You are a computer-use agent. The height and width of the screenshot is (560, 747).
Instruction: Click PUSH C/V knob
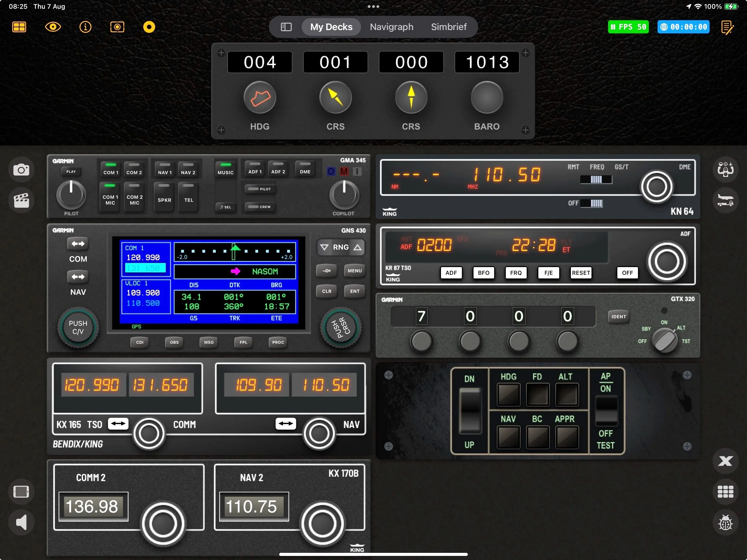tap(78, 327)
